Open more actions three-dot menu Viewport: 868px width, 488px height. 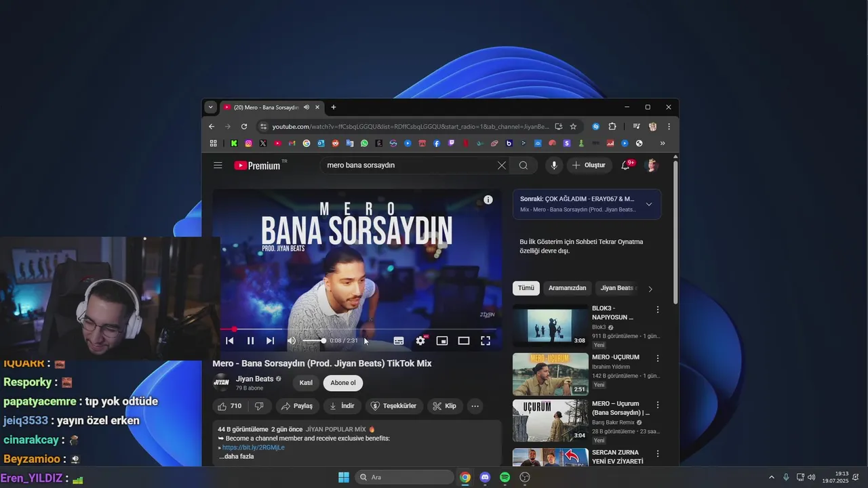[475, 406]
